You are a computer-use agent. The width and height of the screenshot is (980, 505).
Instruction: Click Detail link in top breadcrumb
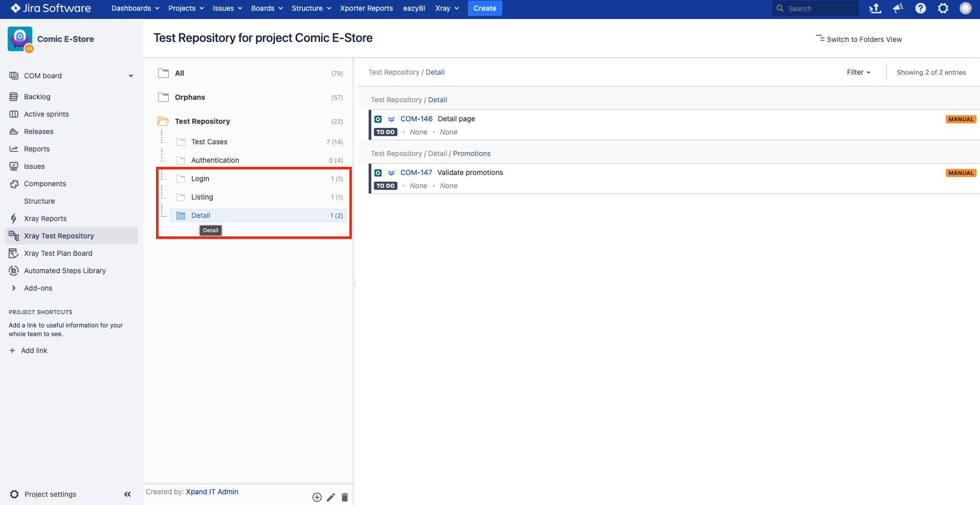tap(435, 72)
